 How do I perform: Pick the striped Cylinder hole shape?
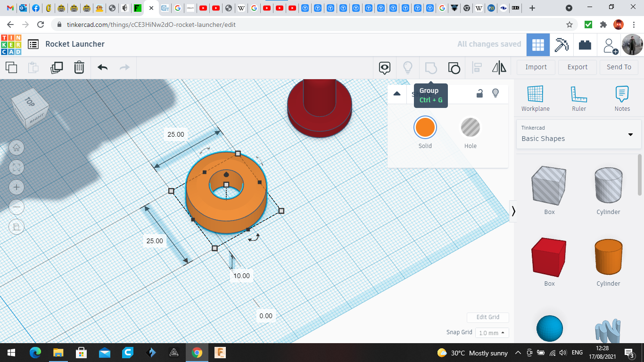click(x=608, y=186)
